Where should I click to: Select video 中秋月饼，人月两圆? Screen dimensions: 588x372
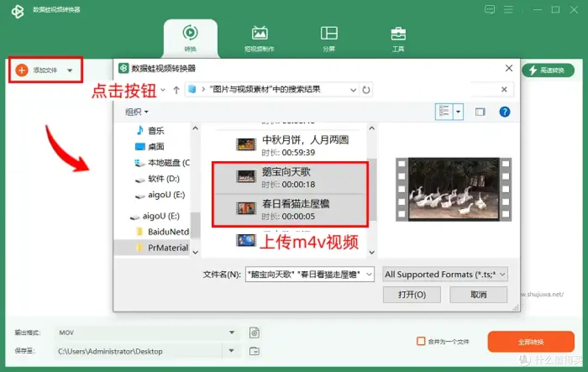click(x=290, y=145)
